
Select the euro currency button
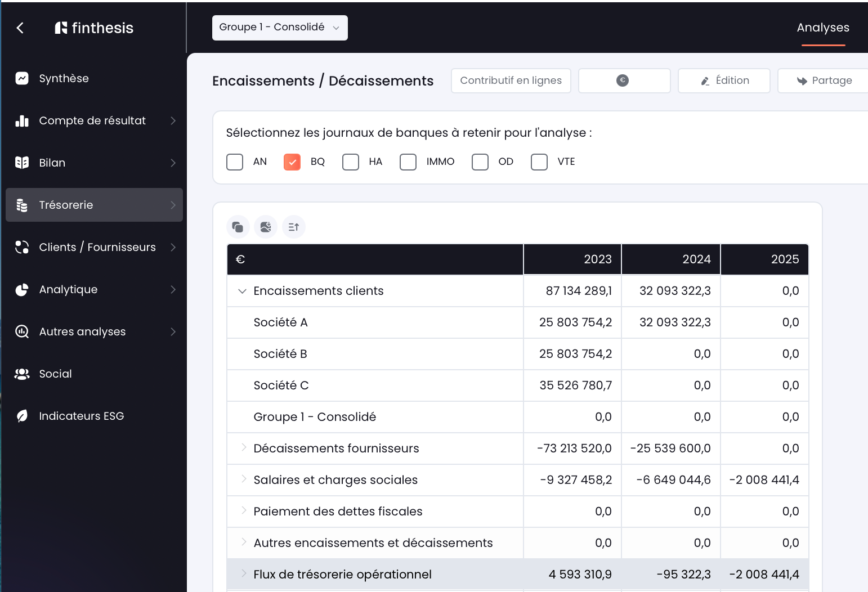(x=624, y=80)
